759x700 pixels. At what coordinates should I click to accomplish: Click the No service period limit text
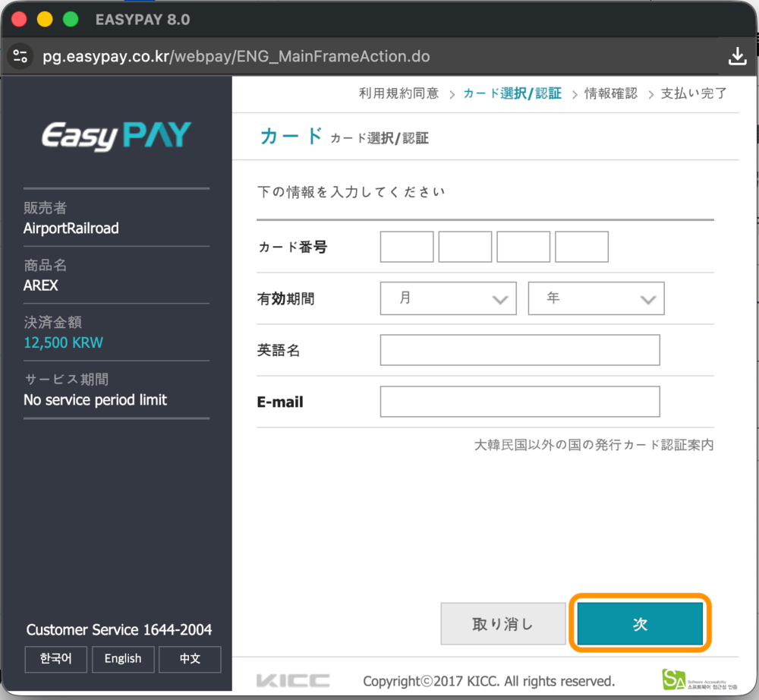(96, 400)
